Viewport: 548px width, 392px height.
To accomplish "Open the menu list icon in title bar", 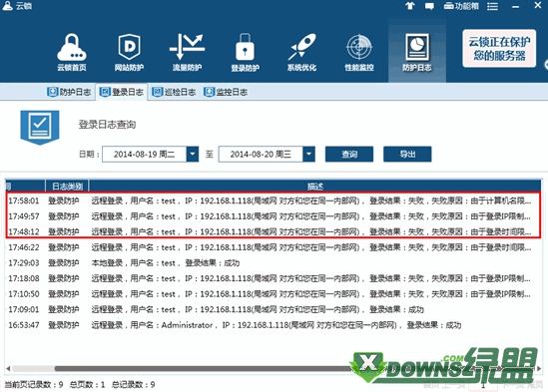I will (x=492, y=6).
